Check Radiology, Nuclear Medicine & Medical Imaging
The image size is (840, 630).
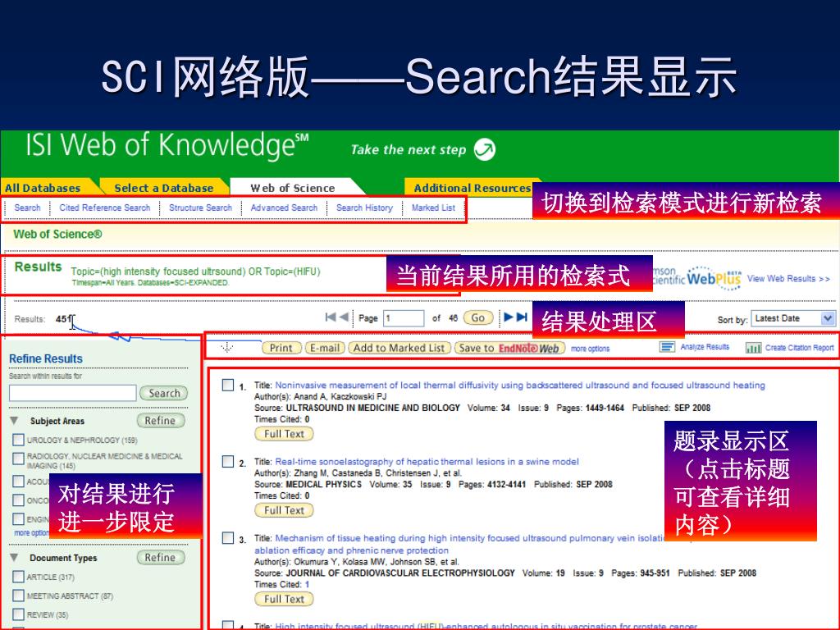pos(18,459)
